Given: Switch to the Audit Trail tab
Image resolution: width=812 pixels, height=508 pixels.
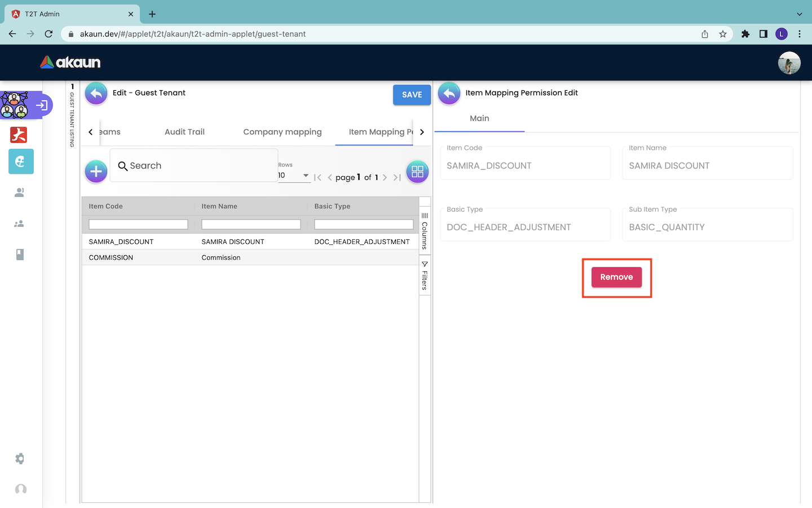Looking at the screenshot, I should point(184,132).
